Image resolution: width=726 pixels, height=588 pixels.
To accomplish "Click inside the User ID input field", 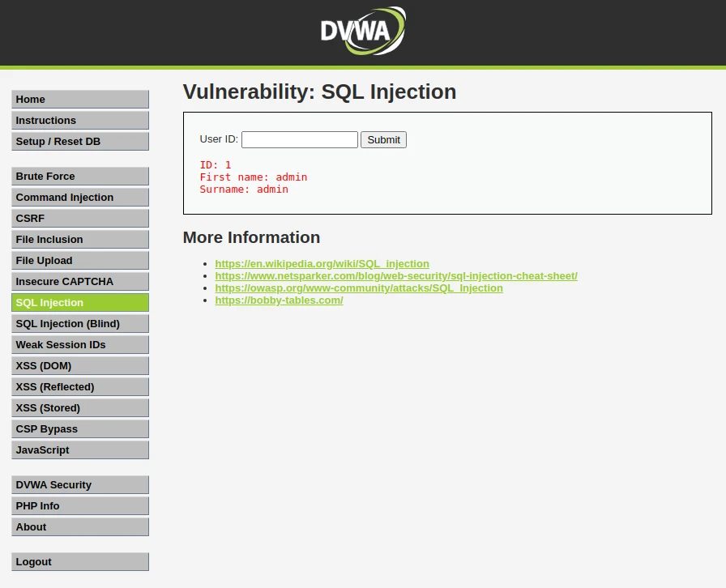I will (x=299, y=139).
